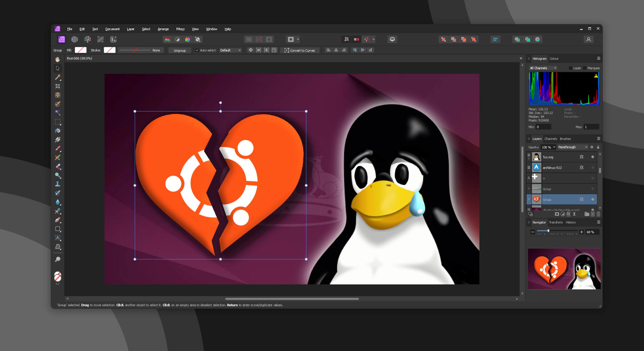
Task: Select the Colour Picker tool
Action: click(58, 77)
